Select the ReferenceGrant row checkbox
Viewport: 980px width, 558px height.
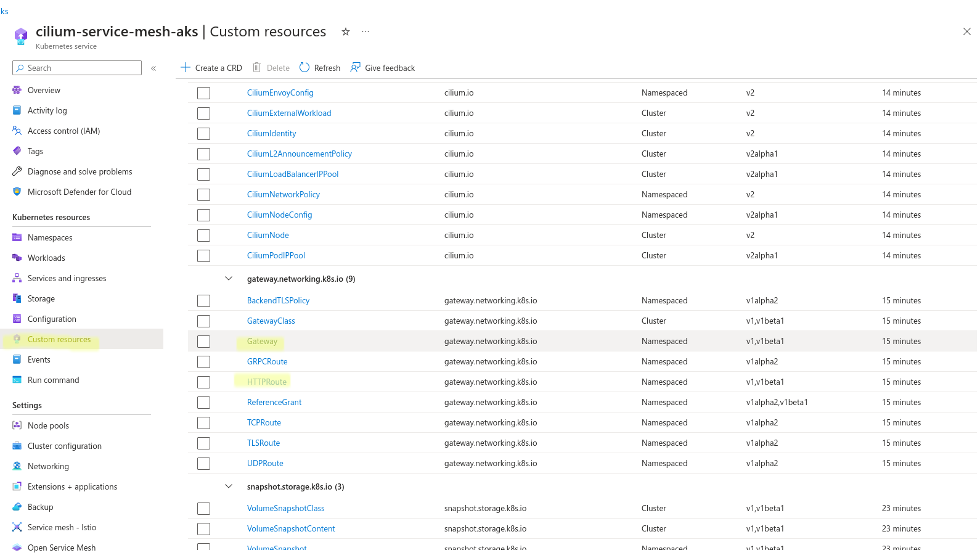pos(203,403)
